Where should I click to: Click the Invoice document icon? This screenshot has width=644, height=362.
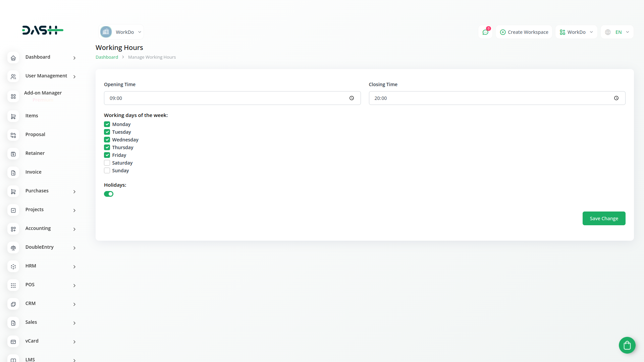point(13,173)
